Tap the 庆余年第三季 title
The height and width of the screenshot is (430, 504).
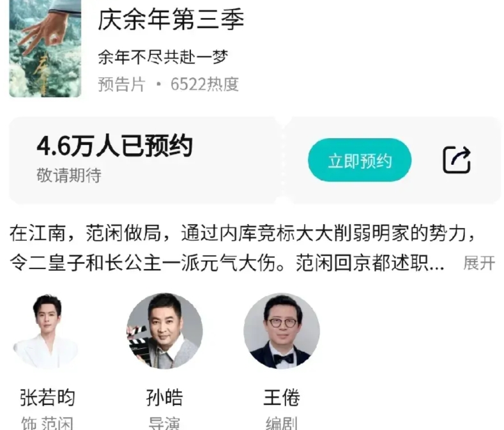[171, 20]
